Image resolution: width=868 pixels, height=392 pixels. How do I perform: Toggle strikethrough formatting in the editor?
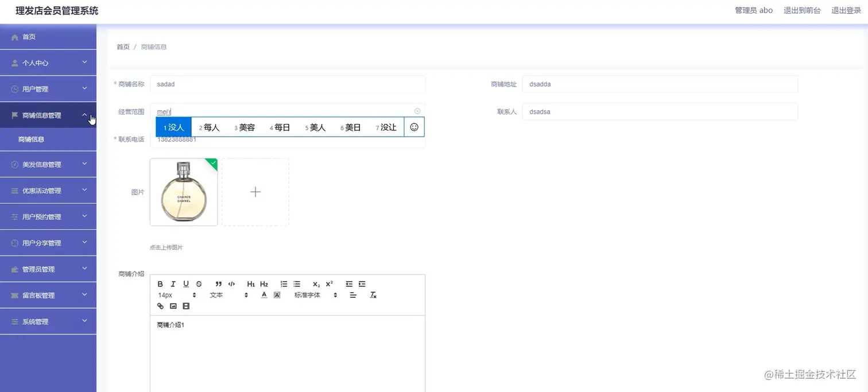click(x=199, y=284)
